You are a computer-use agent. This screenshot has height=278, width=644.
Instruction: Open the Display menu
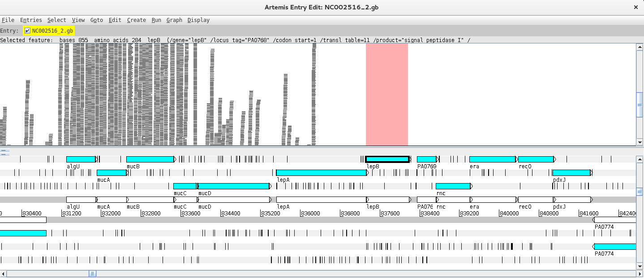pyautogui.click(x=198, y=20)
